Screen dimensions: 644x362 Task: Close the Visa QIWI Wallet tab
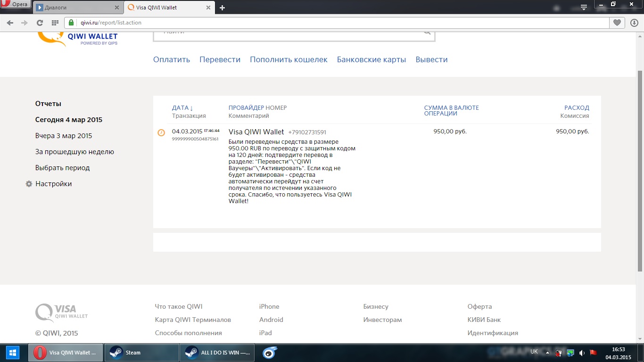[x=209, y=8]
